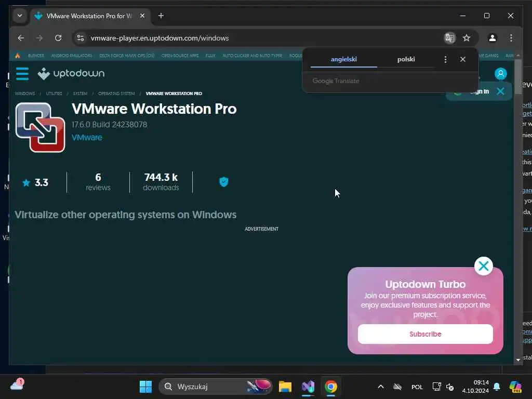The height and width of the screenshot is (399, 532).
Task: Open the Windows Start menu
Action: point(146,387)
